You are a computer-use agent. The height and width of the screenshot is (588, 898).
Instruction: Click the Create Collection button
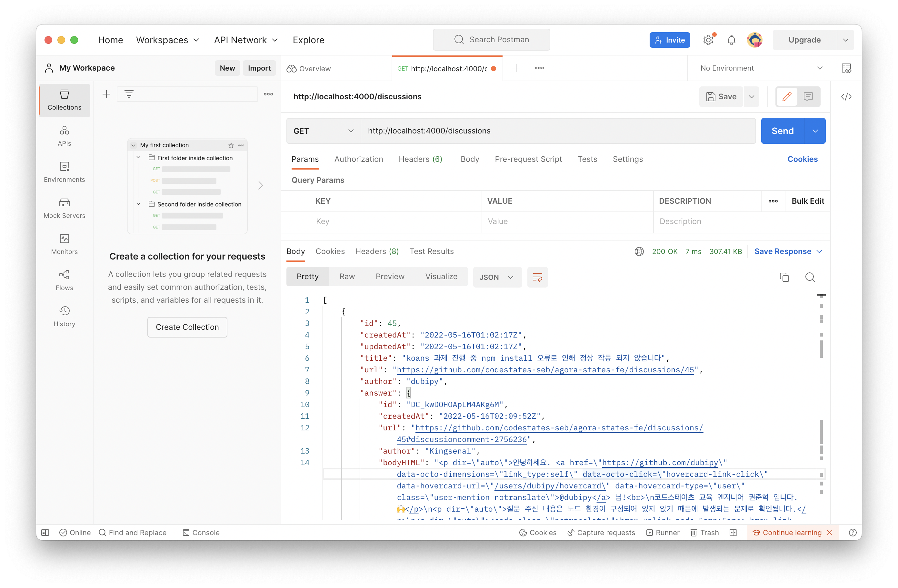click(x=187, y=327)
